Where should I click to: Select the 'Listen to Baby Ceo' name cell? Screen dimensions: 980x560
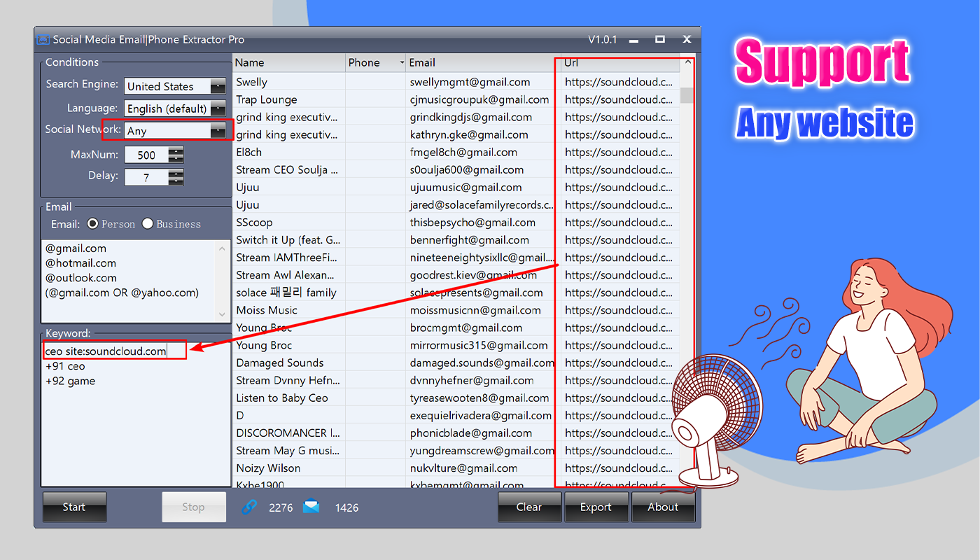click(x=282, y=398)
